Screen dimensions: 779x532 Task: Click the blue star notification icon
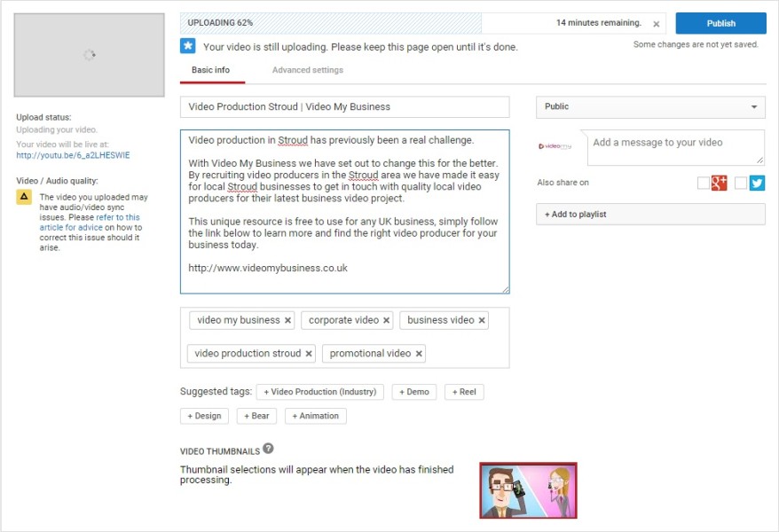188,46
